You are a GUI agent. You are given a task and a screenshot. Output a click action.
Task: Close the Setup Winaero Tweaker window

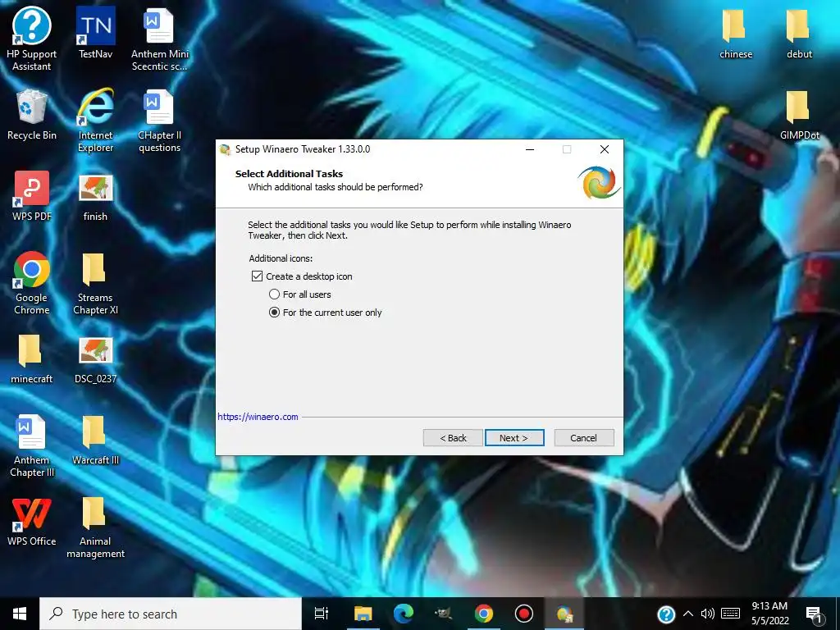point(605,149)
